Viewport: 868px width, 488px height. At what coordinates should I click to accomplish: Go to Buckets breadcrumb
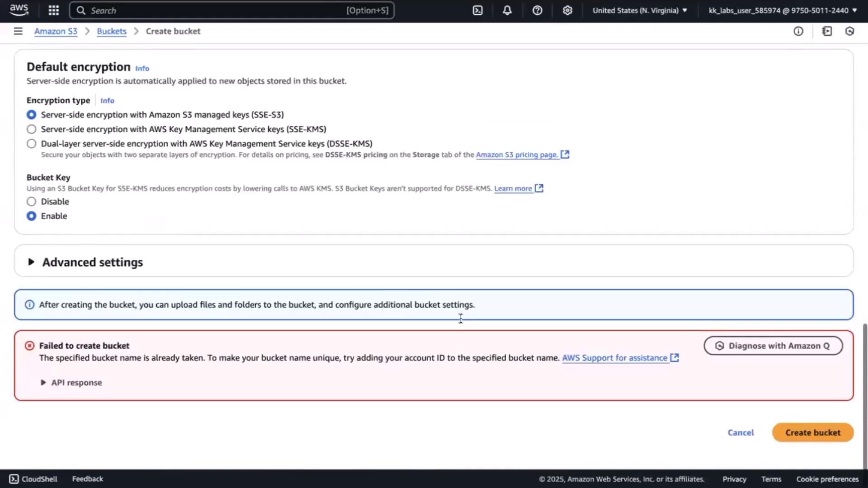tap(111, 31)
